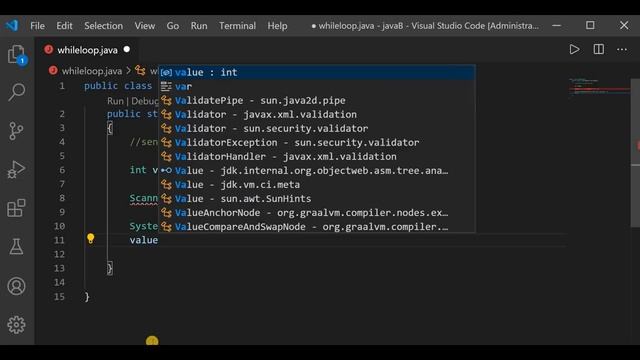Open Extensions view
Viewport: 640px width, 360px height.
[x=16, y=208]
